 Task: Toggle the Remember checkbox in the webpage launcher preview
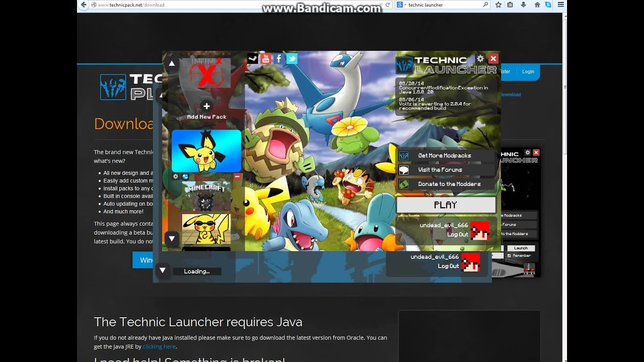(509, 255)
